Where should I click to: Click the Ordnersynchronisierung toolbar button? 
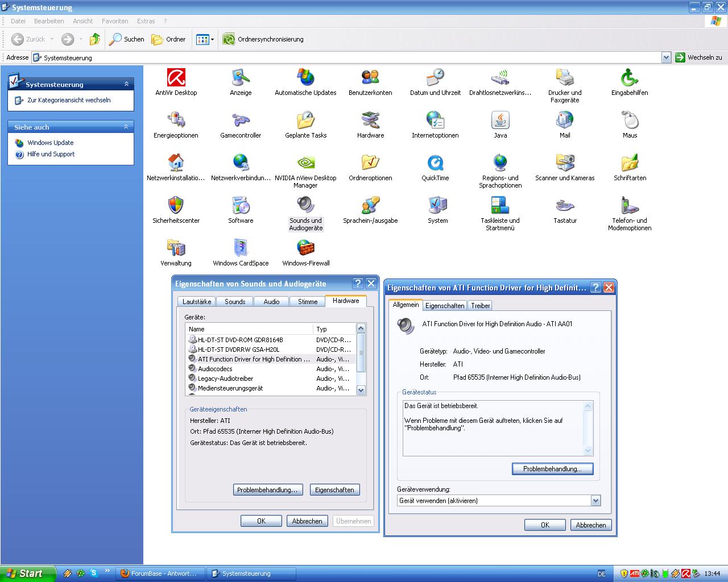tap(263, 39)
